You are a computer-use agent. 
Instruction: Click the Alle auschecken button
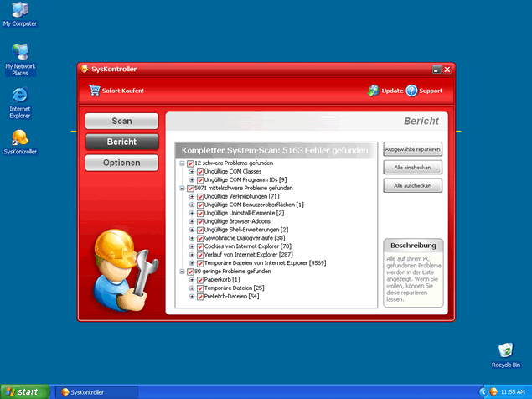pyautogui.click(x=412, y=185)
